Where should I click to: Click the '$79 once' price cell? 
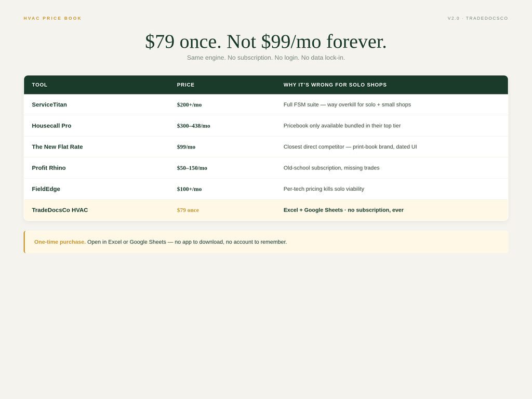pos(188,210)
